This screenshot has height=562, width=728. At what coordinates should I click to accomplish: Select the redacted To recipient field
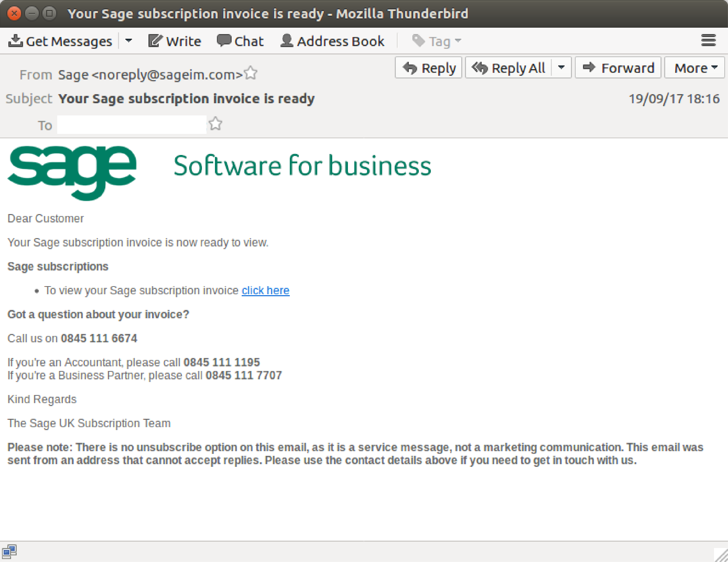click(x=132, y=125)
